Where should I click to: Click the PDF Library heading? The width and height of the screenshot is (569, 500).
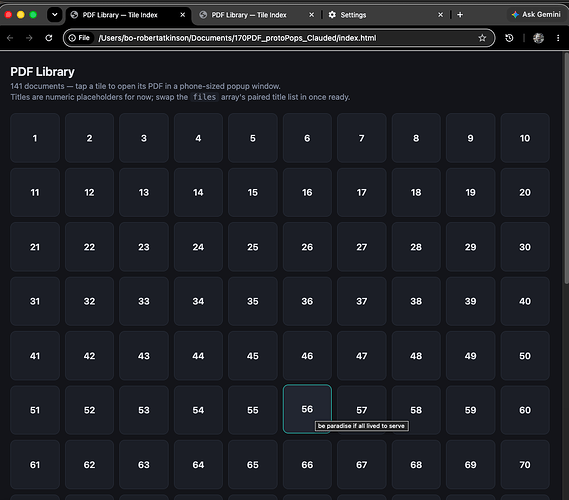[x=42, y=72]
